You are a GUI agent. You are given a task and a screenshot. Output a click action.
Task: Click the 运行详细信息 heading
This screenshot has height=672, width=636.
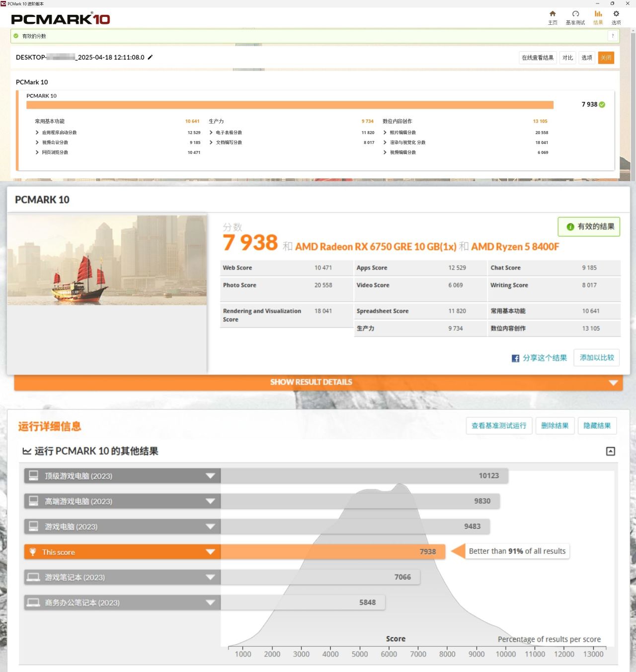[50, 426]
